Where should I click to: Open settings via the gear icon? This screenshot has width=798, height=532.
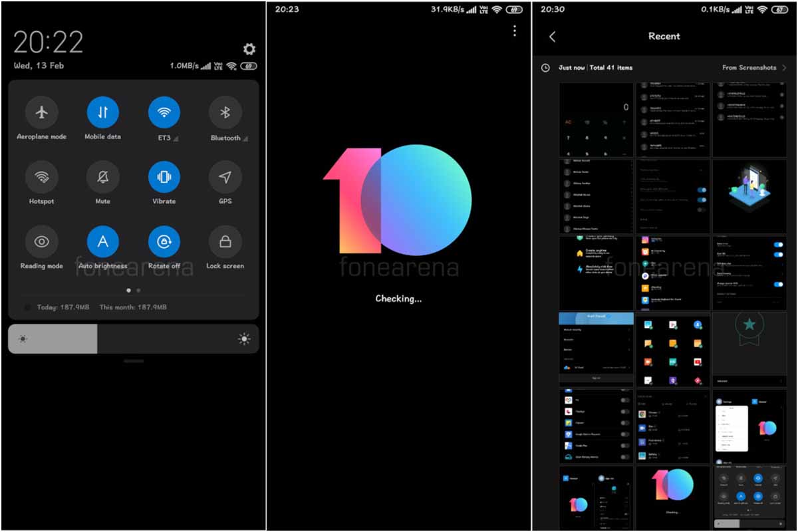(249, 49)
